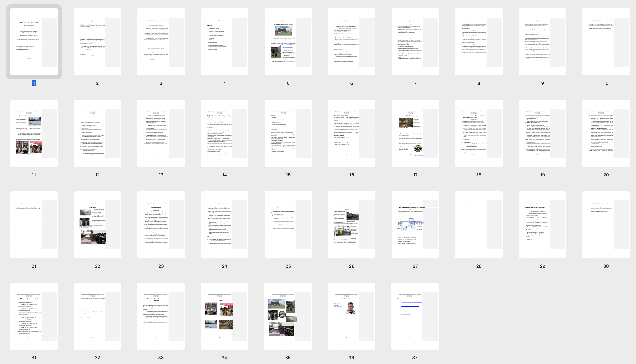636x364 pixels.
Task: Select page 6 regulations thumbnail
Action: pyautogui.click(x=352, y=42)
